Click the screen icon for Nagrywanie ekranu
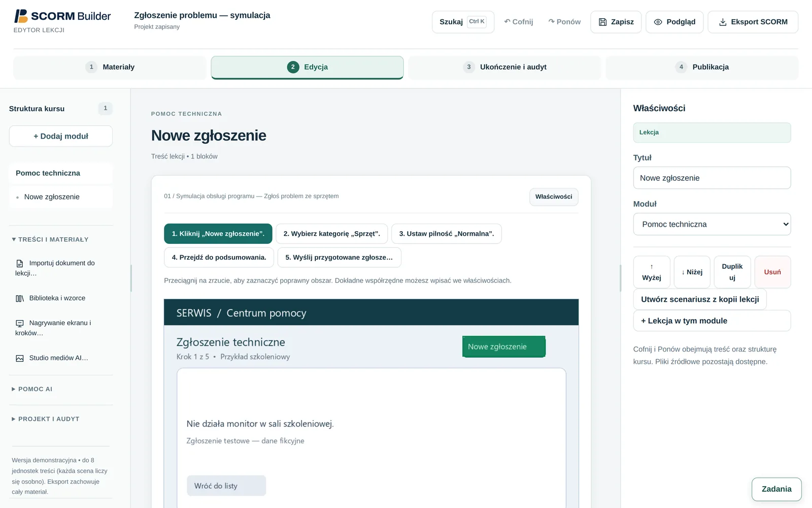 tap(20, 323)
